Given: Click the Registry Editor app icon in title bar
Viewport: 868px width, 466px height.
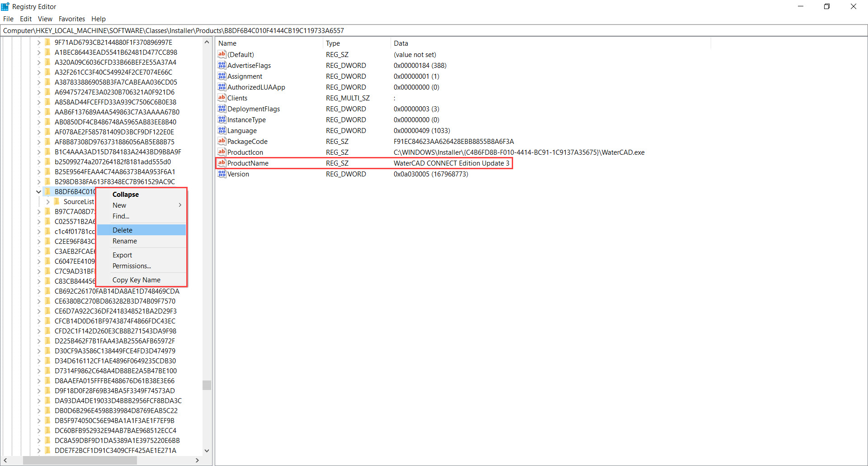Looking at the screenshot, I should click(x=5, y=6).
